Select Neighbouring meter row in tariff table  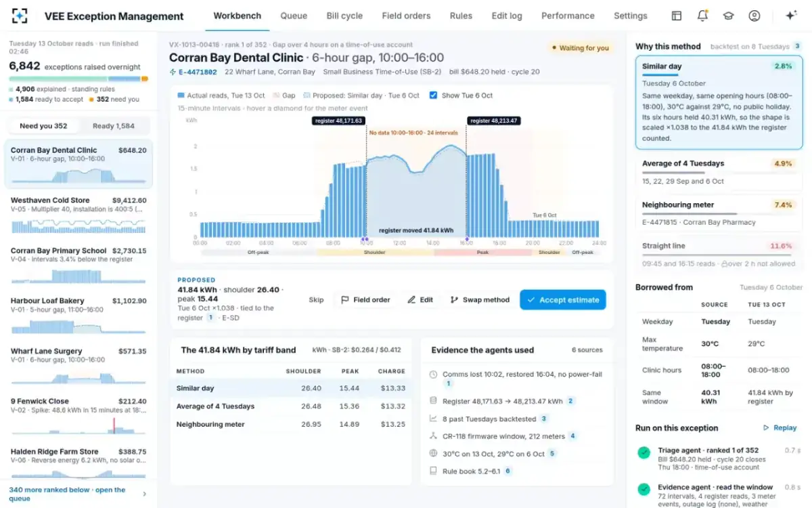click(x=291, y=424)
